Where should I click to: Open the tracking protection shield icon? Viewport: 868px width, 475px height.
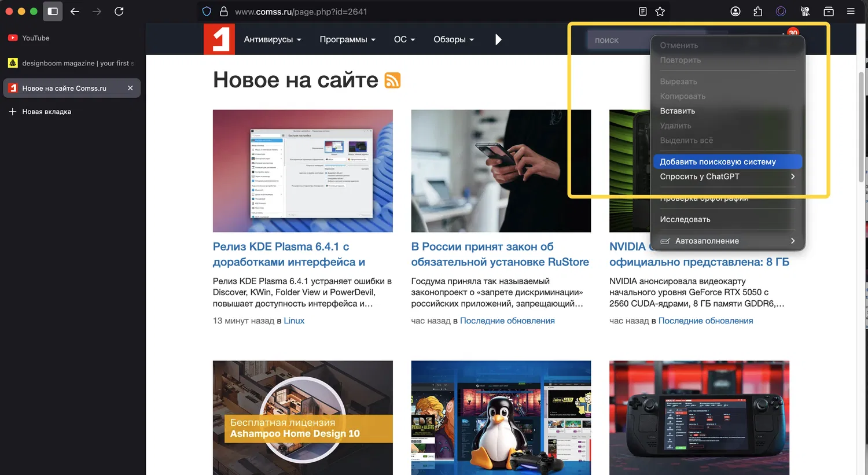tap(207, 12)
